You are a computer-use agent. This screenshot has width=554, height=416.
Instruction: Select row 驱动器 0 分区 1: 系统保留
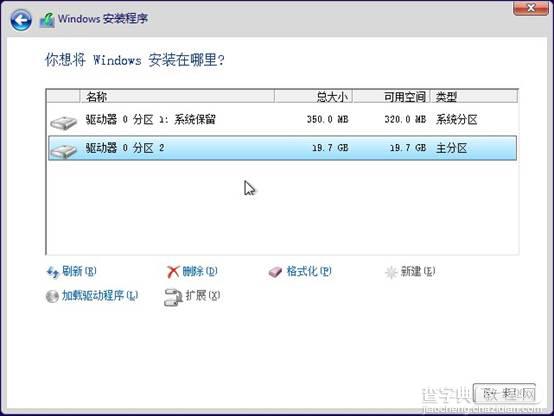pos(282,120)
